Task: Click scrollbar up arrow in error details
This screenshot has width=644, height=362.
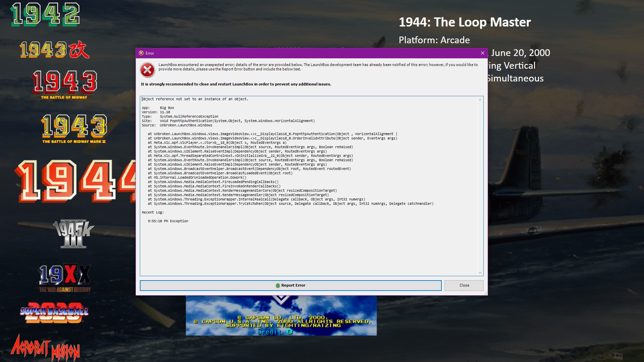Action: pyautogui.click(x=480, y=100)
